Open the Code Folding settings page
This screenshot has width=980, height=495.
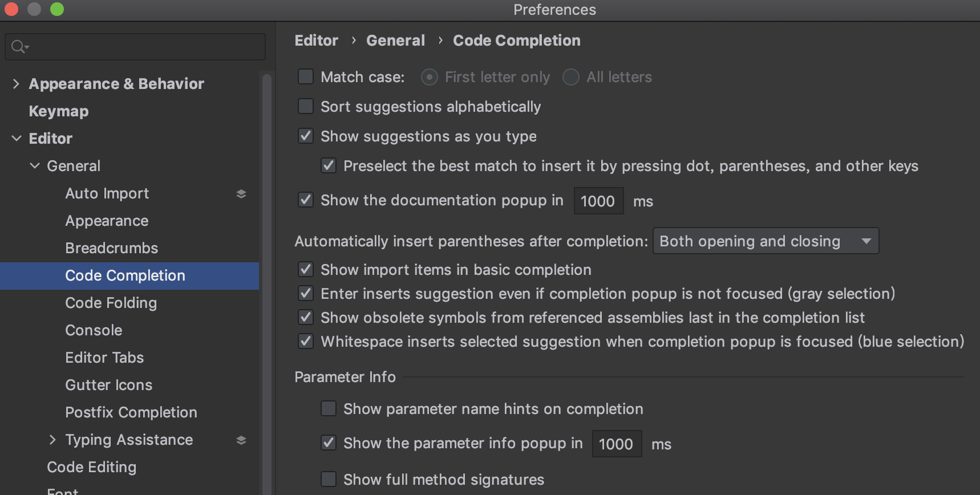point(111,303)
